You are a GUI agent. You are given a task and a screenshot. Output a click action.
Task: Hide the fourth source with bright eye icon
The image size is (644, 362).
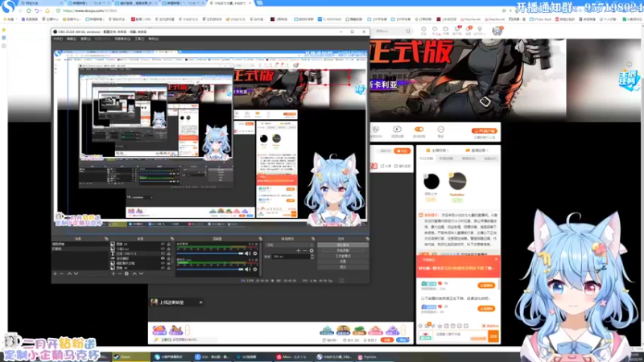tap(163, 258)
